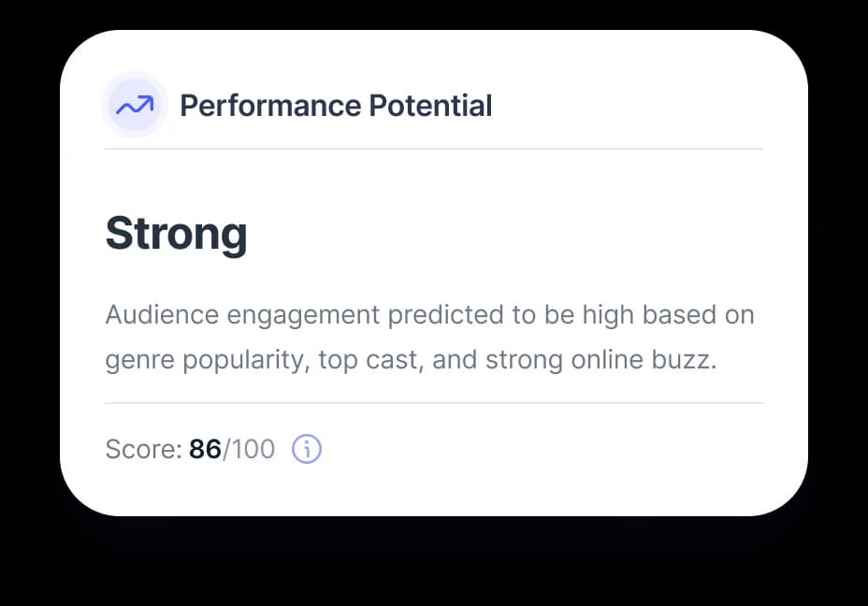
Task: Select the Performance Potential title
Action: [336, 106]
